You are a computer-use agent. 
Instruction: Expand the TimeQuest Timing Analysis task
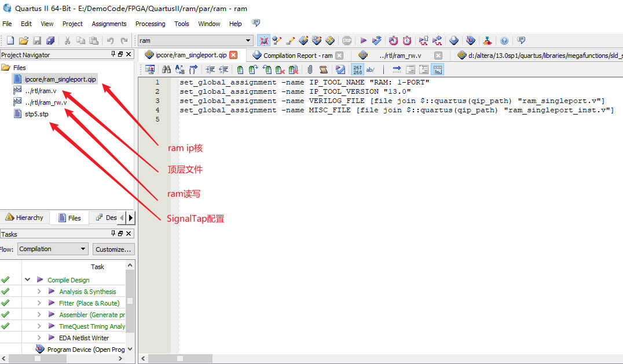click(39, 326)
